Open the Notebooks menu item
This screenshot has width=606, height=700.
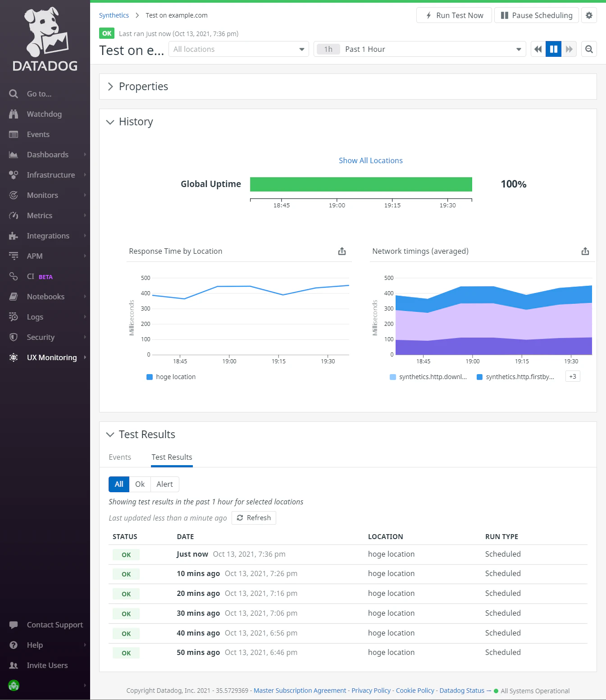pos(45,297)
